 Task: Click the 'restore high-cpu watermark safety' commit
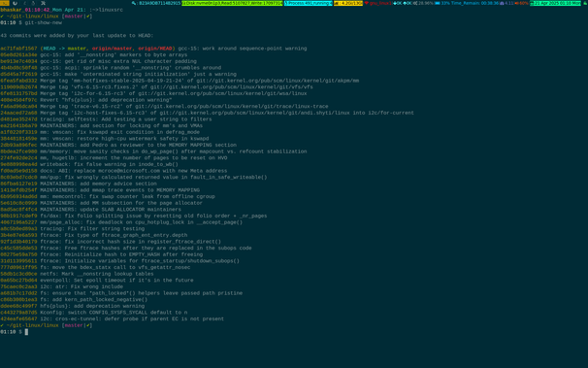[104, 139]
